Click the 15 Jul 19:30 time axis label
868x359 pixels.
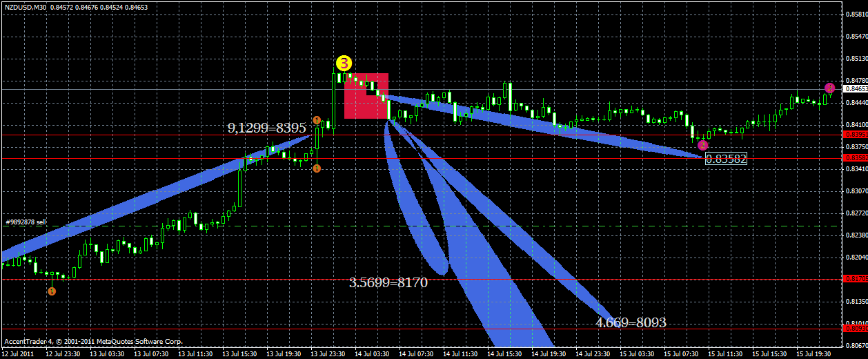tap(815, 353)
